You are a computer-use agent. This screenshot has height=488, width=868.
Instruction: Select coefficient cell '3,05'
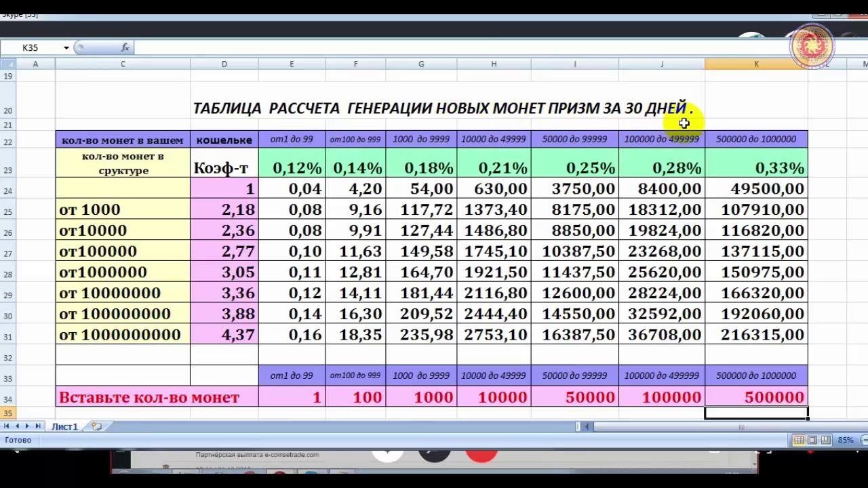(224, 272)
